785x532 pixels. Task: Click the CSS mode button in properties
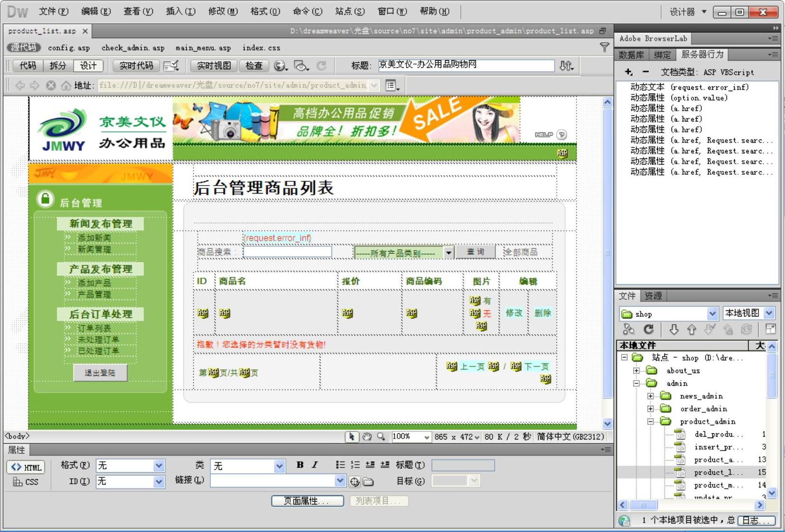26,482
